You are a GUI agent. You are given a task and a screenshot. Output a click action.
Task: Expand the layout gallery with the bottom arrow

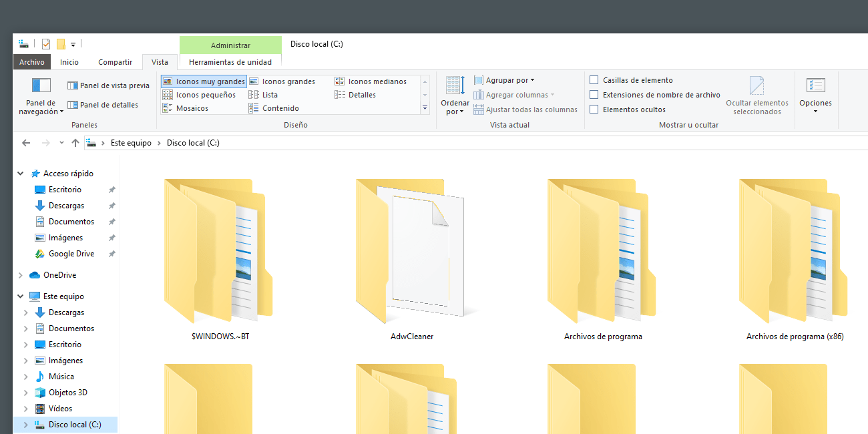pyautogui.click(x=425, y=108)
